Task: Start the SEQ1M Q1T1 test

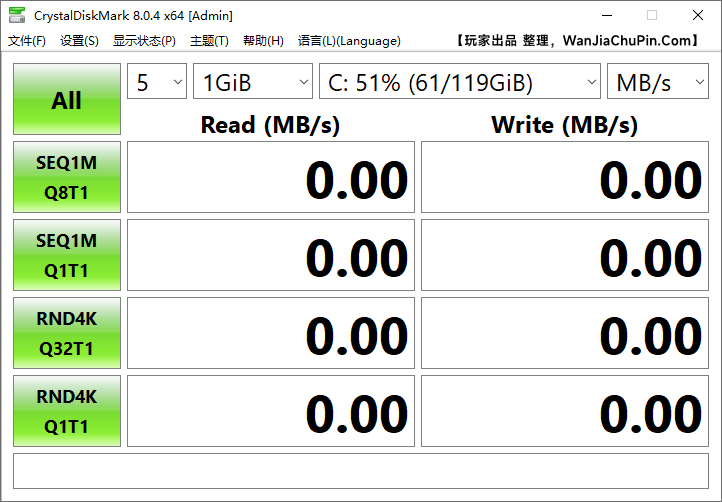Action: tap(67, 255)
